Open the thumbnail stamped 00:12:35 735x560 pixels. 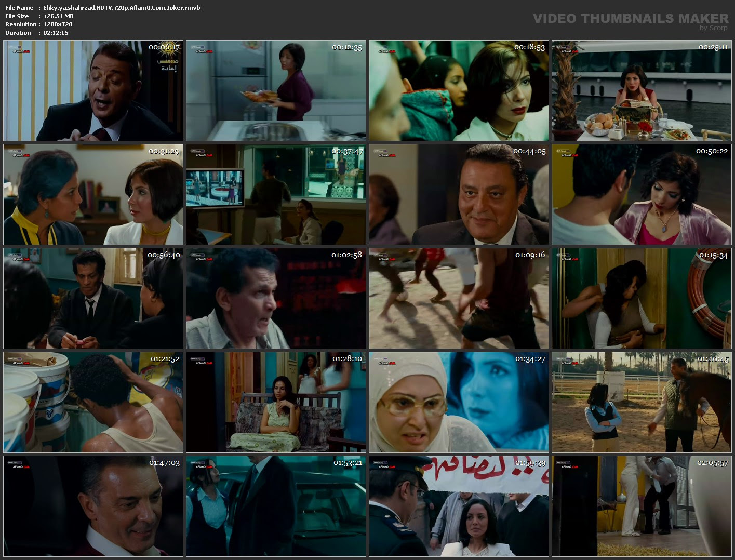pos(276,91)
